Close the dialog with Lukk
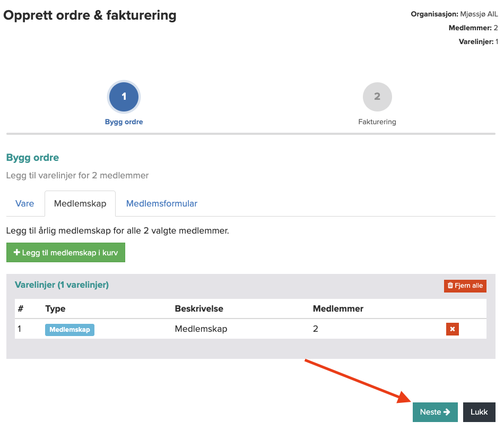This screenshot has width=504, height=430. tap(479, 412)
